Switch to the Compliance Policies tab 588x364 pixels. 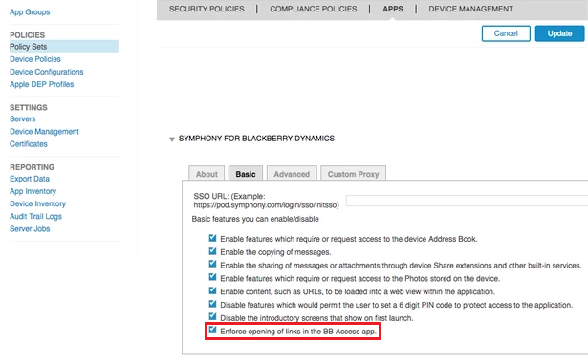pyautogui.click(x=314, y=9)
